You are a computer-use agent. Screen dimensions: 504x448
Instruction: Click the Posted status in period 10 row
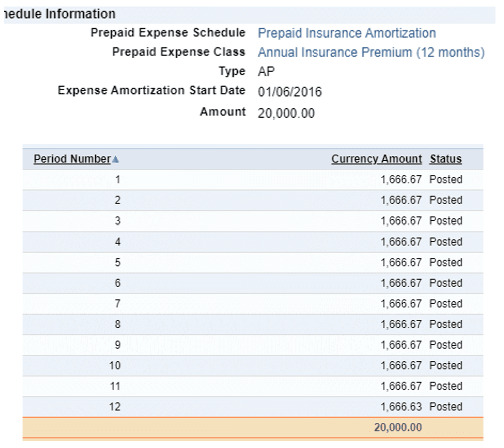[x=446, y=365]
